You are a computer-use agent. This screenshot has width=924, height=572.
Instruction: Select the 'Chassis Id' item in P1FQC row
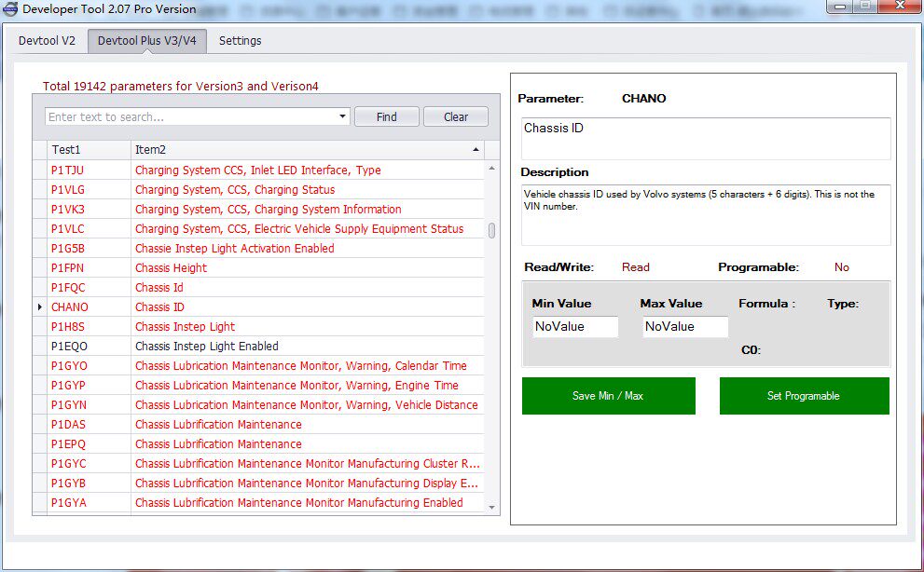click(159, 288)
